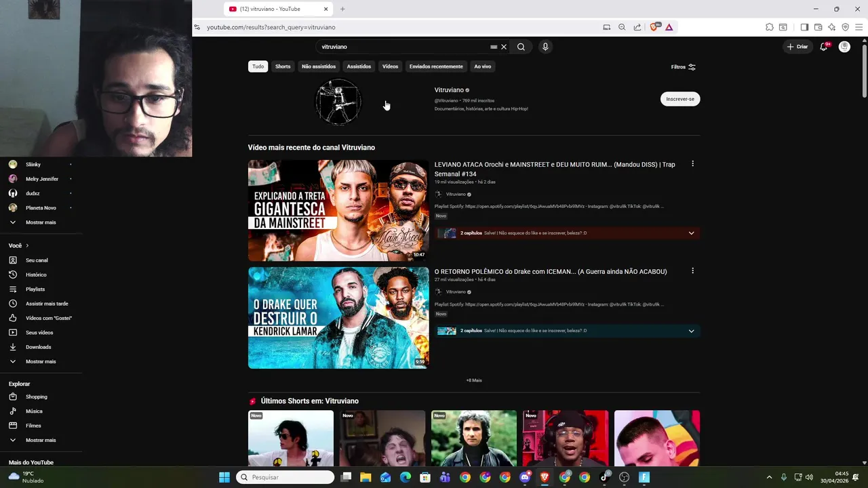Screen dimensions: 868x488
Task: Open File Explorer from the taskbar
Action: pos(366,477)
